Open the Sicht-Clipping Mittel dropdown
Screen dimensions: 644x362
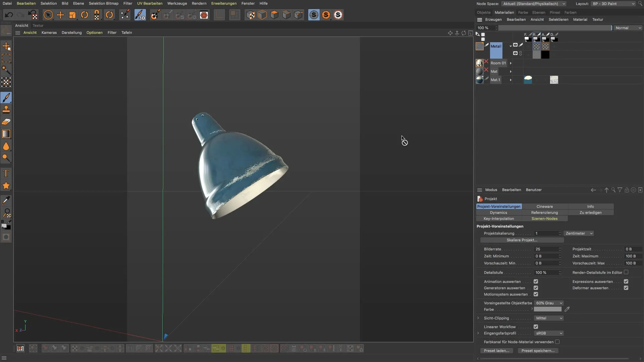[549, 318]
